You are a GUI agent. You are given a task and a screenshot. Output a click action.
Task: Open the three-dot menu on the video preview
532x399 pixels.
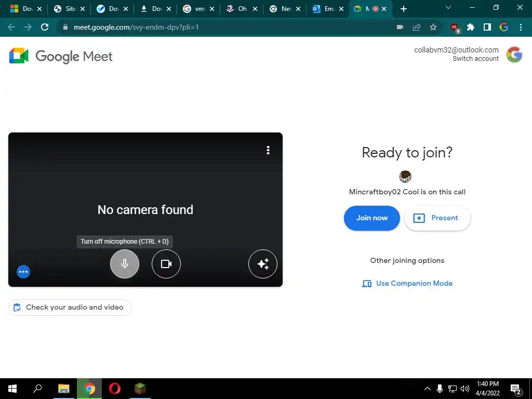pos(268,150)
